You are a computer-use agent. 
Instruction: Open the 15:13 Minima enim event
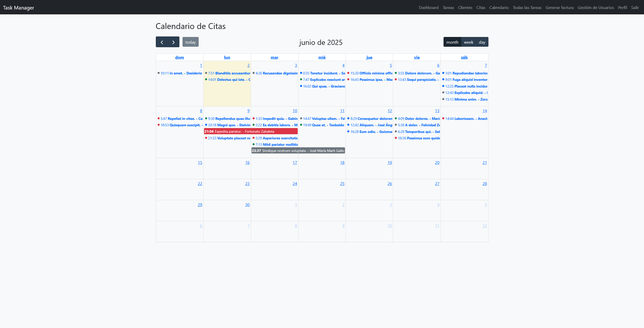click(465, 99)
